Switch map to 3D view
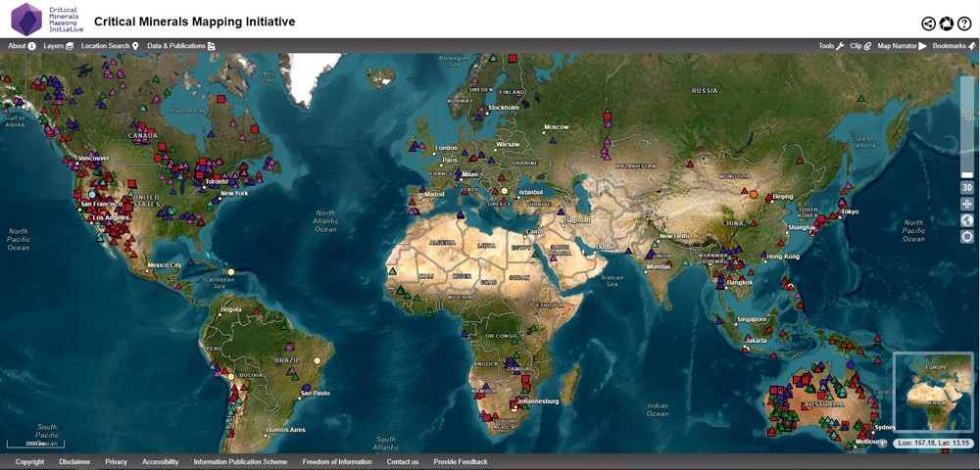The width and height of the screenshot is (980, 470). pyautogui.click(x=967, y=187)
